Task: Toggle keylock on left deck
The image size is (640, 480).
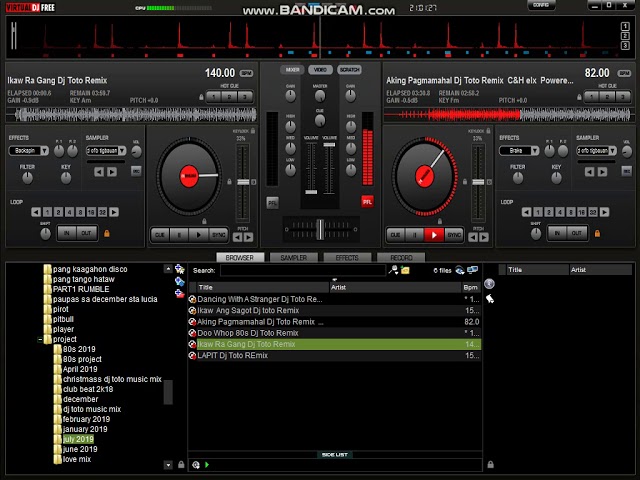Action: (x=253, y=131)
